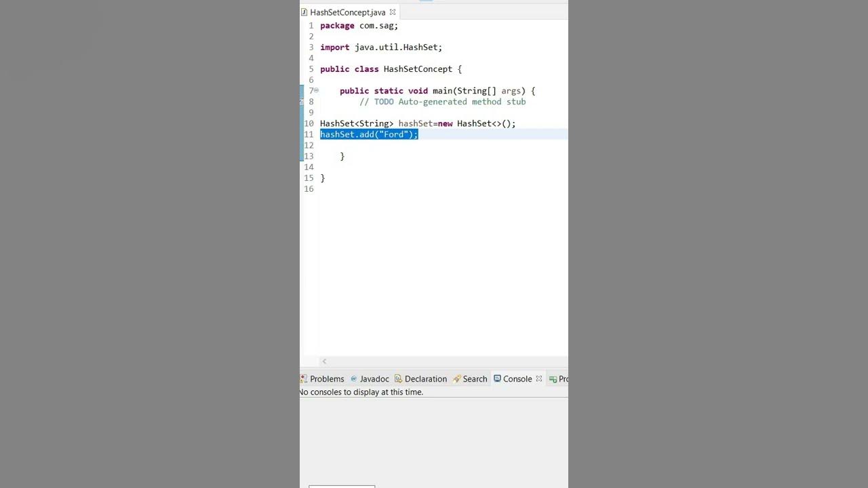This screenshot has width=868, height=488.
Task: Click the highlighted 'hashSet.add("Ford");' statement
Action: click(369, 134)
